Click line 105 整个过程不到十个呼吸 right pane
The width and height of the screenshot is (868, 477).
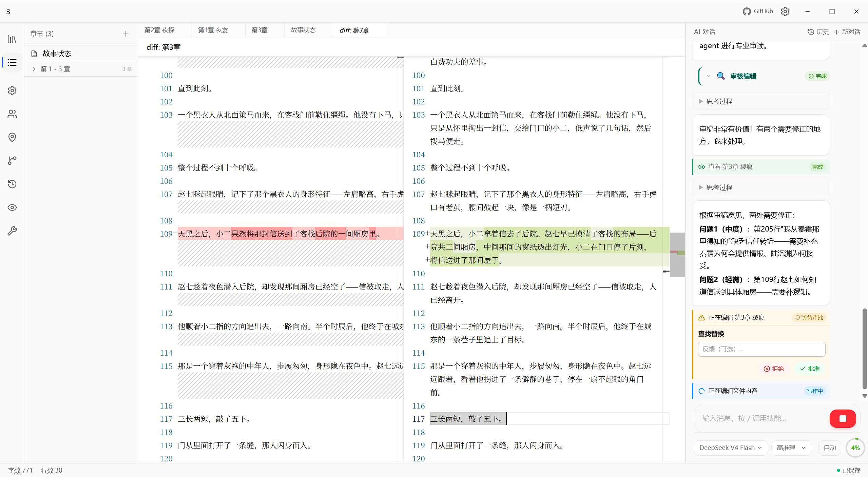pyautogui.click(x=472, y=168)
